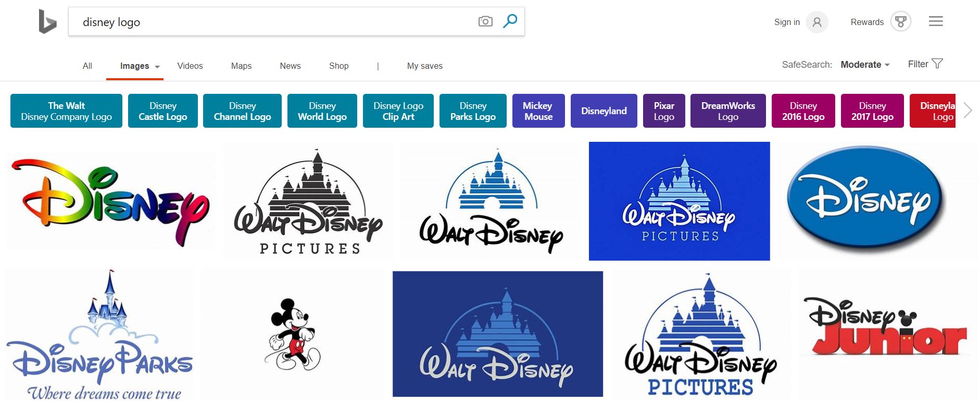Open black Walt Disney Pictures castle image

pyautogui.click(x=308, y=201)
